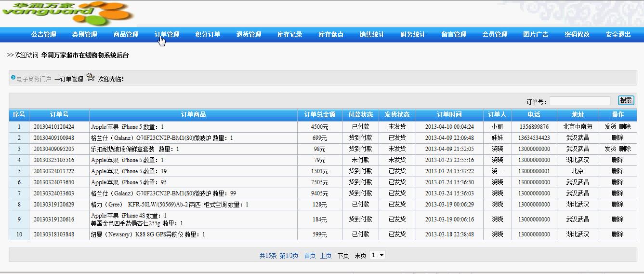Click the 付款状态 column header

[360, 115]
